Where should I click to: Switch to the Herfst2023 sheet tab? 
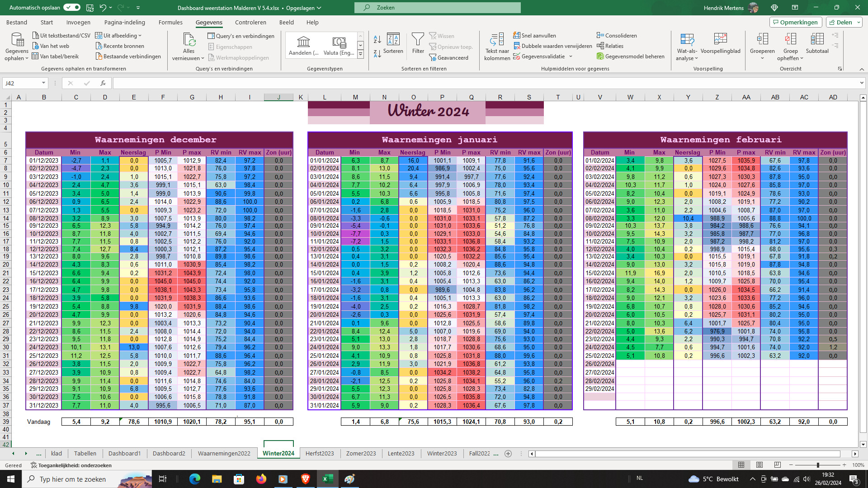coord(320,453)
